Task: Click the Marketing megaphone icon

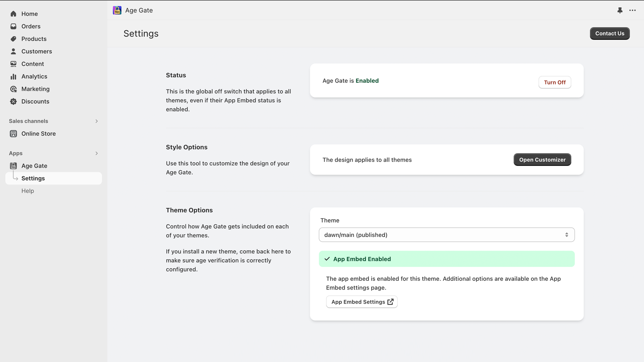Action: pyautogui.click(x=13, y=89)
